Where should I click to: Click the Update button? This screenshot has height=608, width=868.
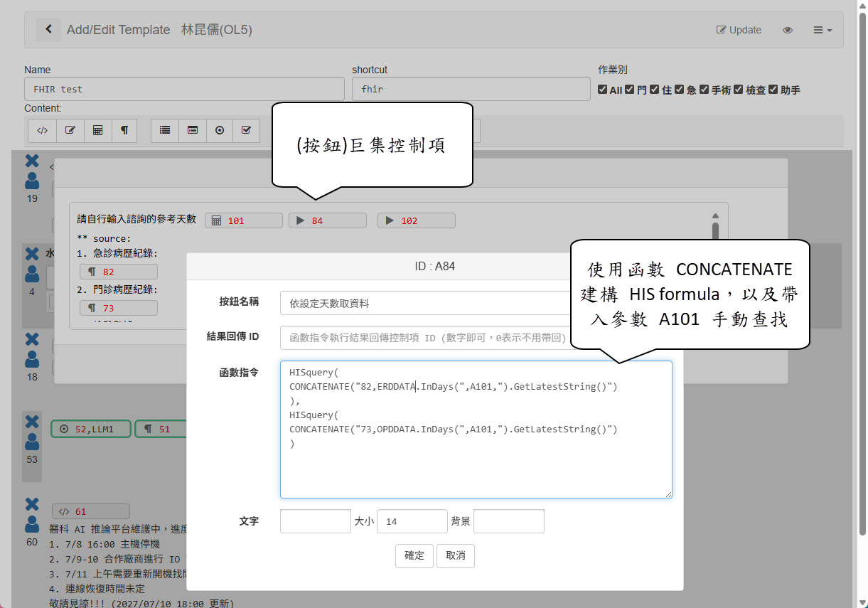(739, 30)
